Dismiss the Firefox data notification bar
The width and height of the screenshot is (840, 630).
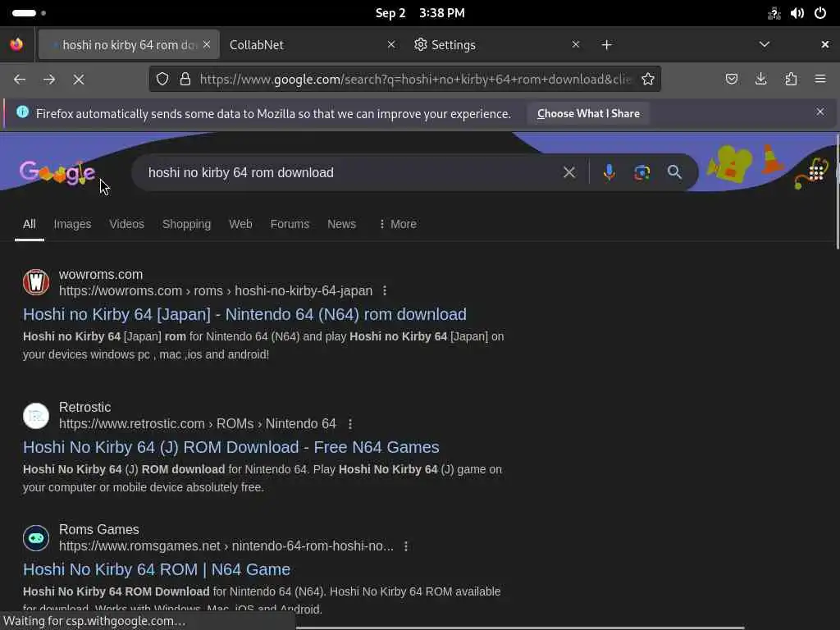[x=820, y=112]
